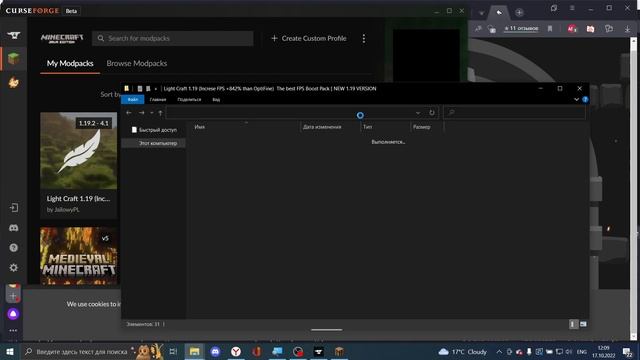
Task: Open quick access toolbar dropdown in Explorer title
Action: [156, 89]
